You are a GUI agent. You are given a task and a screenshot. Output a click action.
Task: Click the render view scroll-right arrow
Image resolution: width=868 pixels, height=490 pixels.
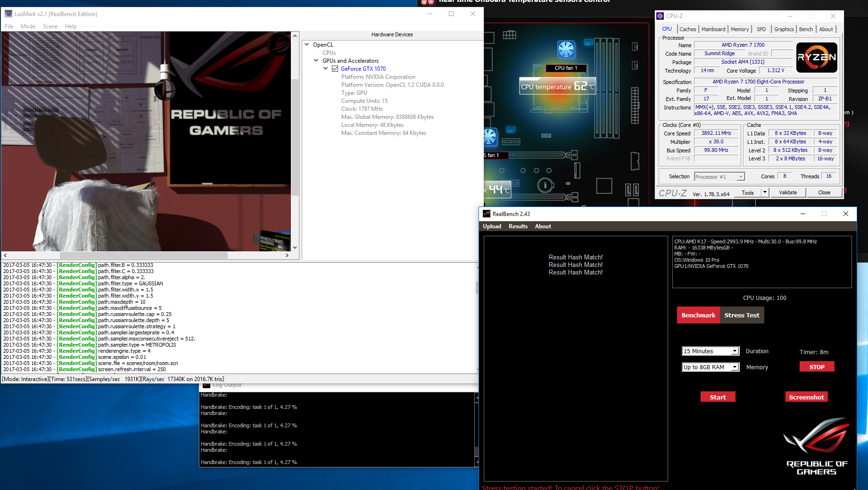[x=287, y=255]
